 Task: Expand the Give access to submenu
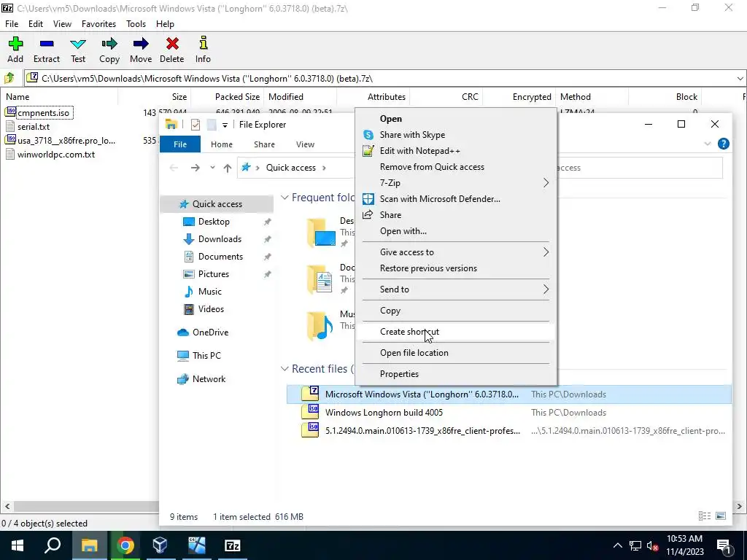(456, 252)
